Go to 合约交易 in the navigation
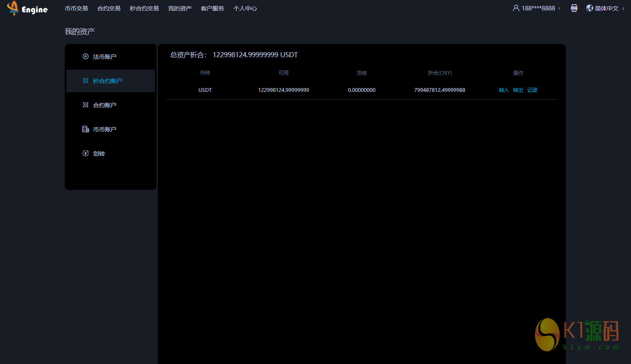Screen dimensions: 631x364 [109, 8]
